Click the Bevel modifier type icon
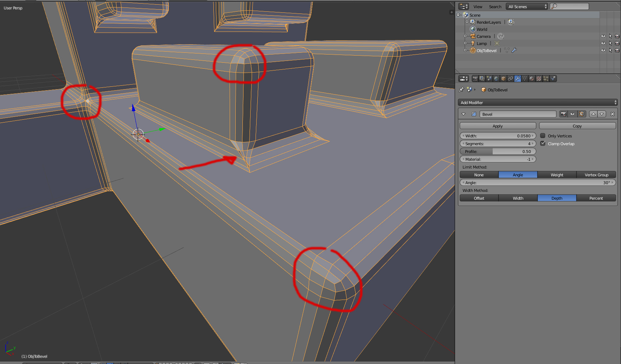This screenshot has width=621, height=364. click(x=474, y=114)
